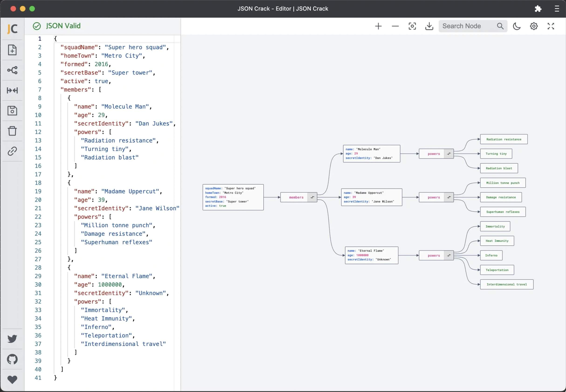Click the Radiation blast node
The width and height of the screenshot is (566, 392).
(x=499, y=168)
